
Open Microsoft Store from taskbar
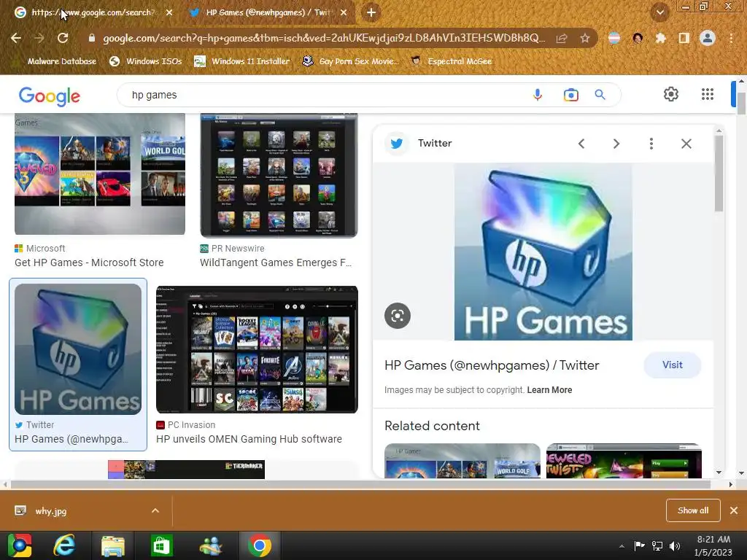tap(162, 545)
